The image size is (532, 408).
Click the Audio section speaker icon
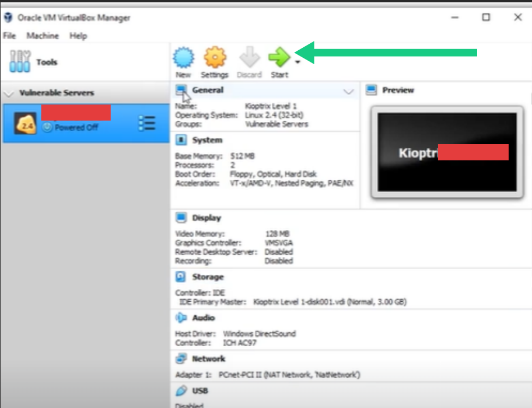coord(181,318)
